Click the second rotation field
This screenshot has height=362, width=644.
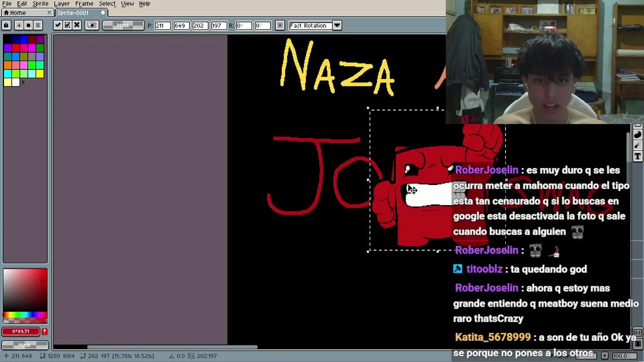point(262,26)
